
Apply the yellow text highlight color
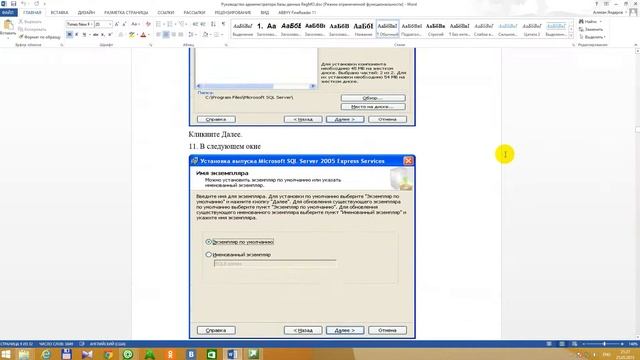tap(131, 35)
